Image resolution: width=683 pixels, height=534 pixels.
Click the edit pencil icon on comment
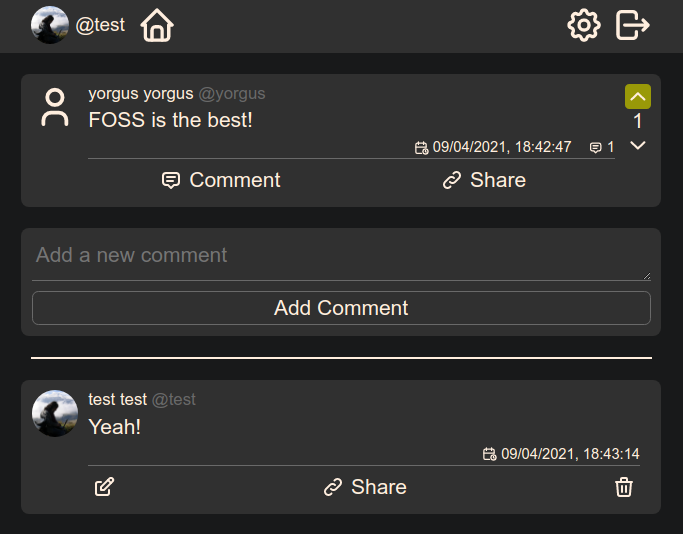104,487
